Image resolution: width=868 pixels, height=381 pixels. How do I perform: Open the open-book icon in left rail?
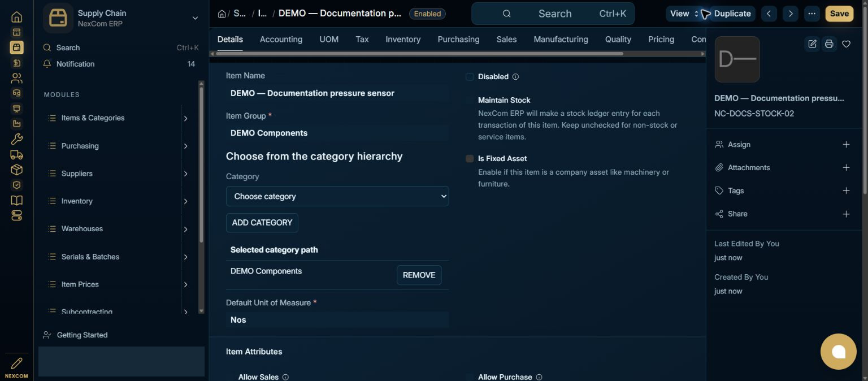17,200
